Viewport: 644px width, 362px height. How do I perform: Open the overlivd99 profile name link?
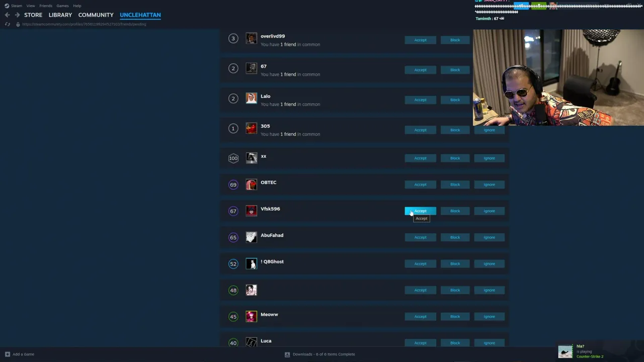(x=273, y=36)
